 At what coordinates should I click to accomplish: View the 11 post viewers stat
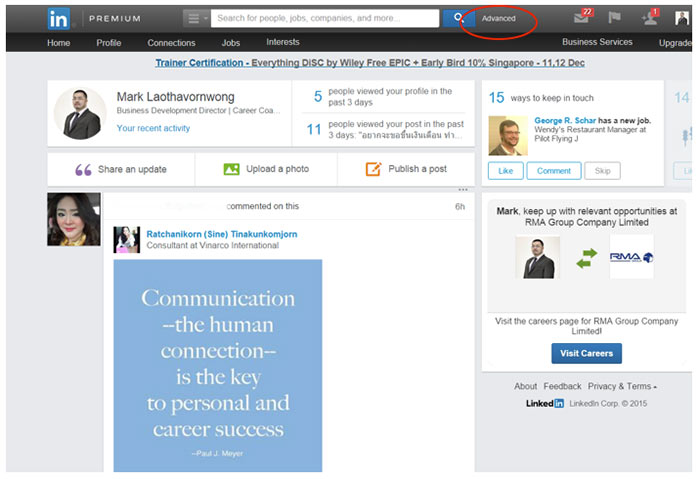pyautogui.click(x=385, y=130)
